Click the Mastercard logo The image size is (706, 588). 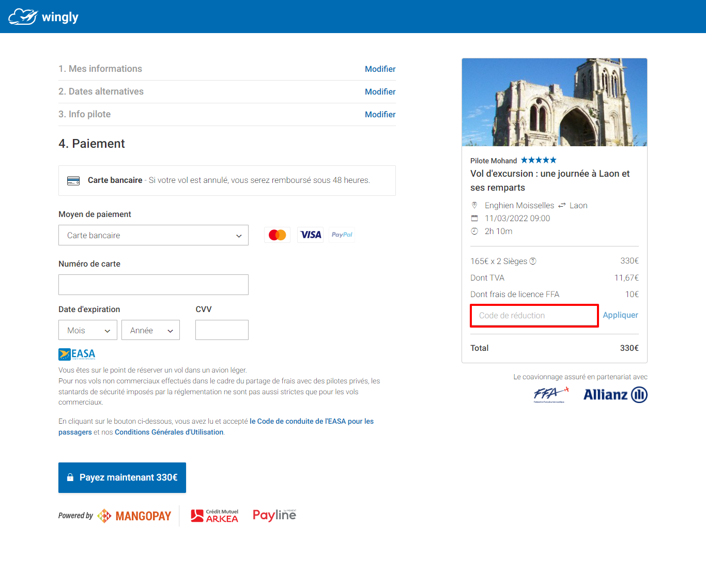click(278, 235)
